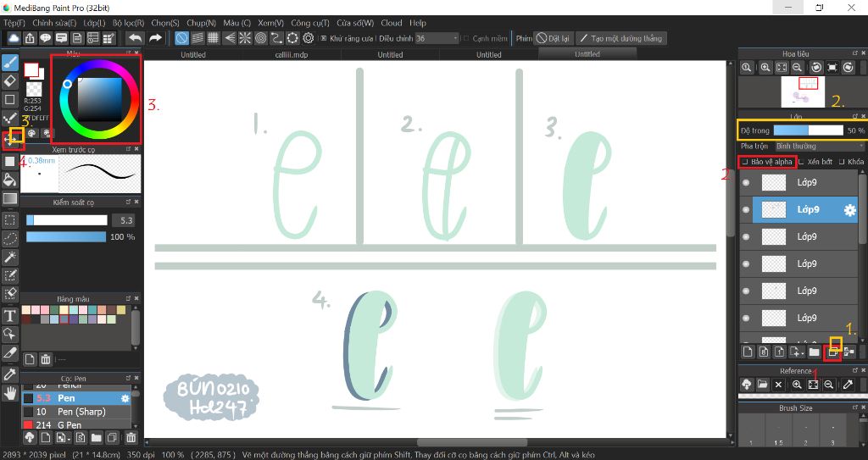Enable the radial snap guide
The height and width of the screenshot is (460, 868).
click(x=245, y=37)
